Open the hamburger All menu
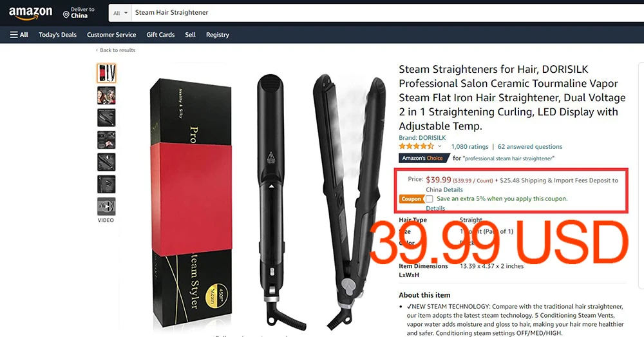Image resolution: width=644 pixels, height=337 pixels. (19, 35)
